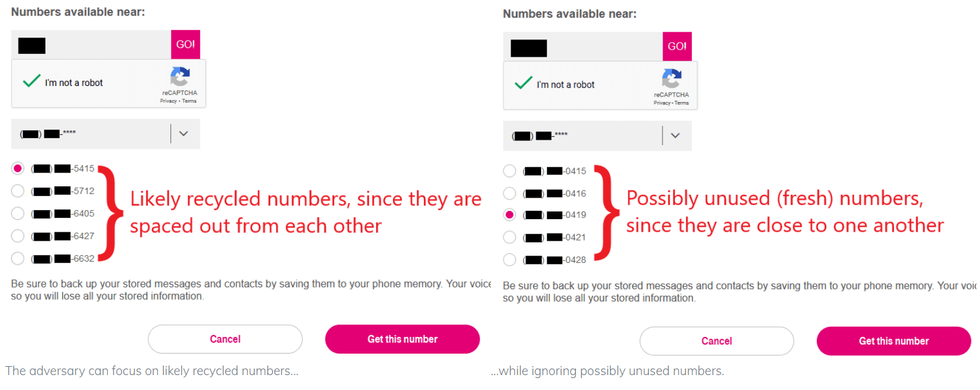Click the left green reCAPTCHA checkmark
Viewport: 980px width, 390px height.
tap(32, 81)
